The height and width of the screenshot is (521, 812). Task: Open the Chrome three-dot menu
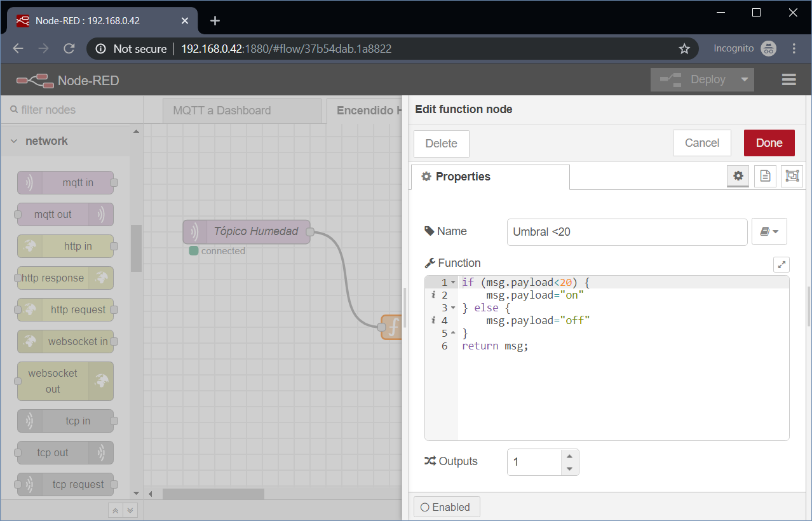[x=794, y=49]
